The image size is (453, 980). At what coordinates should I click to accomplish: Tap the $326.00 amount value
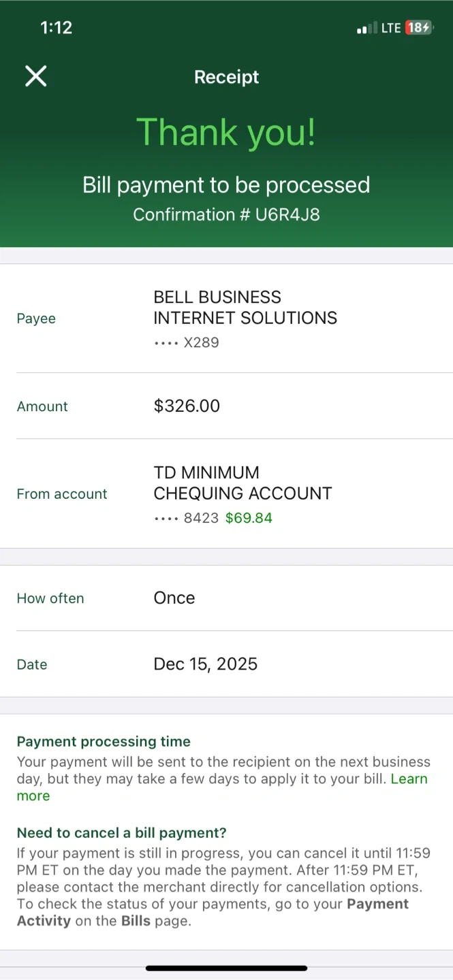(x=187, y=406)
